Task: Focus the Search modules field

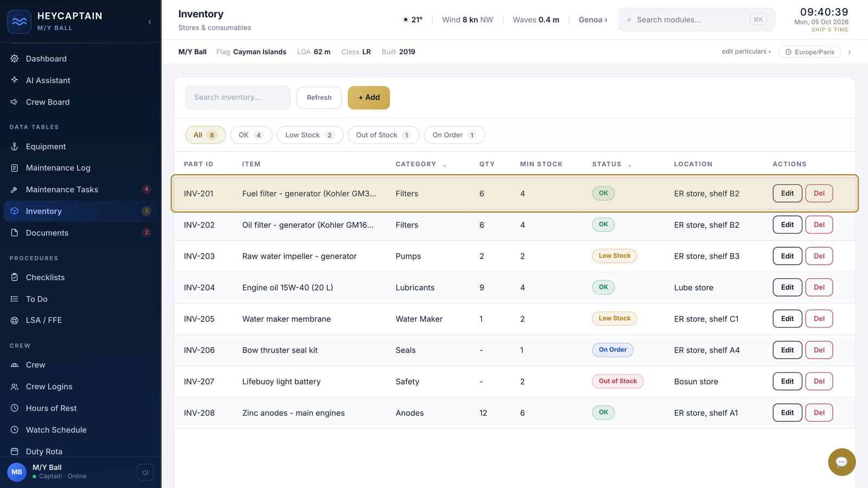Action: (697, 20)
